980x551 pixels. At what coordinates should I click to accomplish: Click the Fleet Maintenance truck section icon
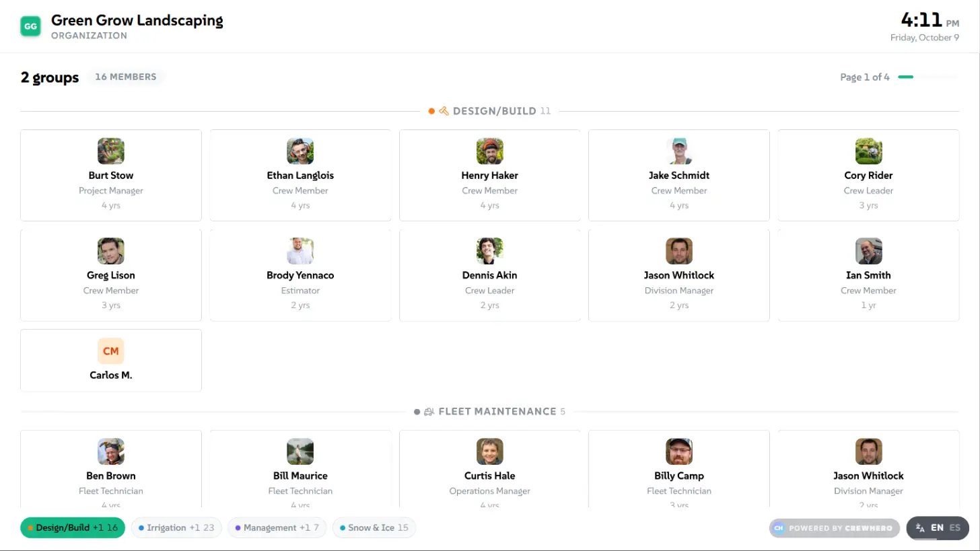[429, 412]
